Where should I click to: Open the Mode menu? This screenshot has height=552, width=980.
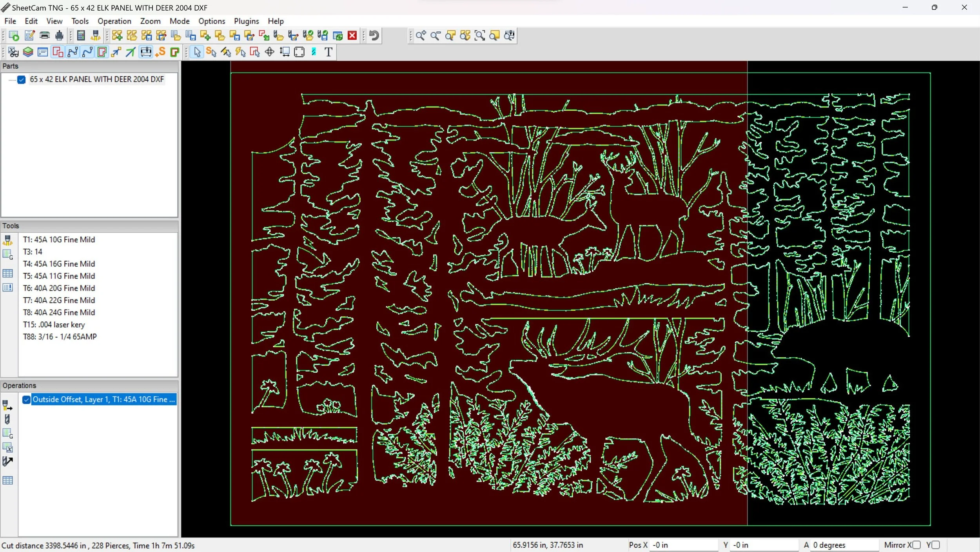coord(180,21)
